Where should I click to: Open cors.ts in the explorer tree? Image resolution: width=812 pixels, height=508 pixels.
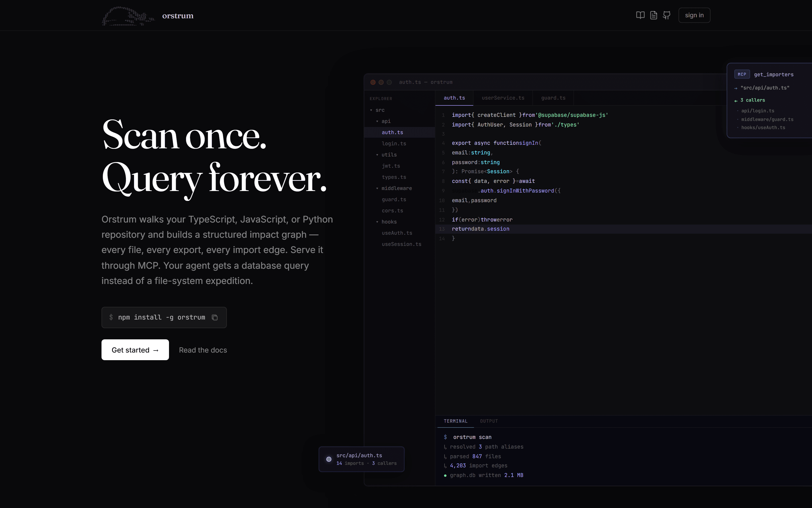coord(393,211)
